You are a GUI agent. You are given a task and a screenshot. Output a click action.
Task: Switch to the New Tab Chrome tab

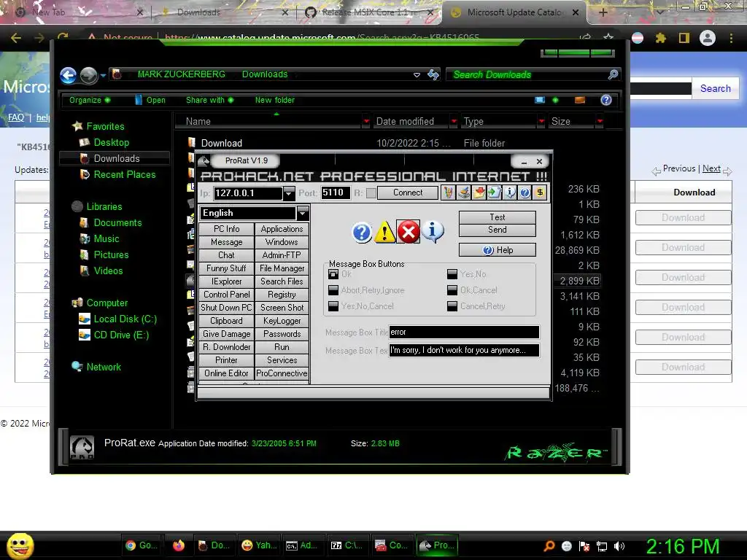tap(79, 12)
